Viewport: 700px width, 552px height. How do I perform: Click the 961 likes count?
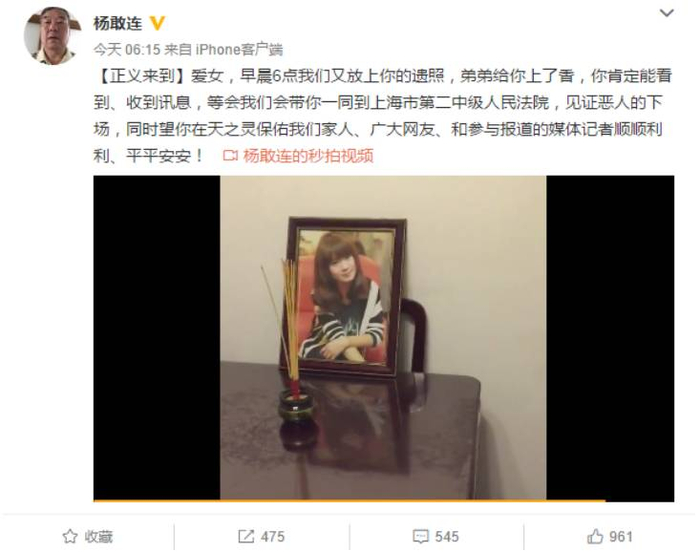[x=621, y=536]
